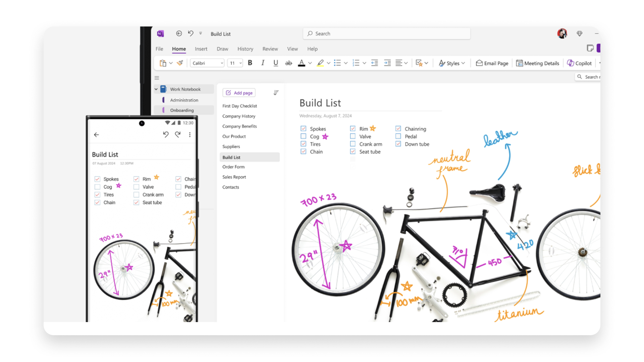Tap the back arrow in phone app
Screen dimensions: 644x362
pyautogui.click(x=97, y=135)
